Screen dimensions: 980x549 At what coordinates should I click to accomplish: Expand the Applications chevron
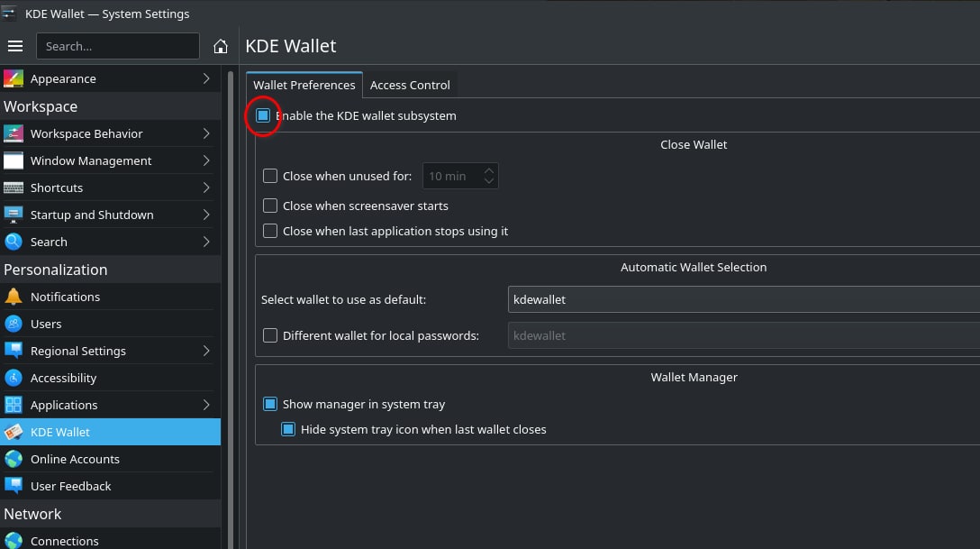206,405
